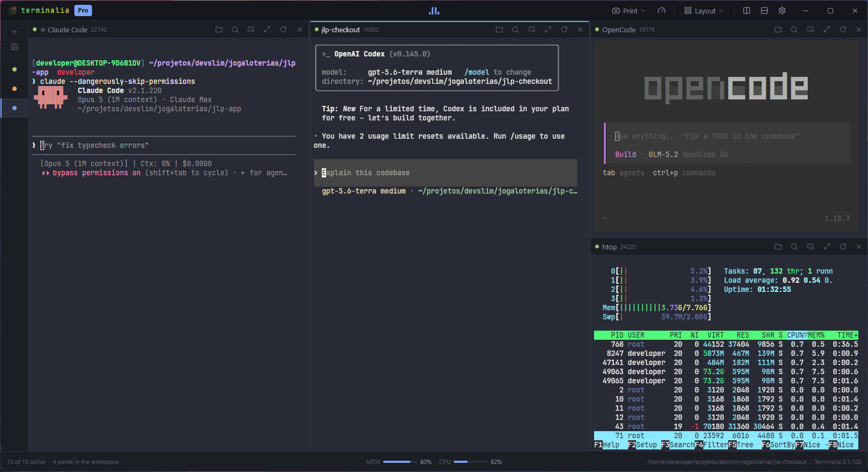Restart the OpenCode pane session
Viewport: 868px width, 472px height.
click(x=843, y=30)
